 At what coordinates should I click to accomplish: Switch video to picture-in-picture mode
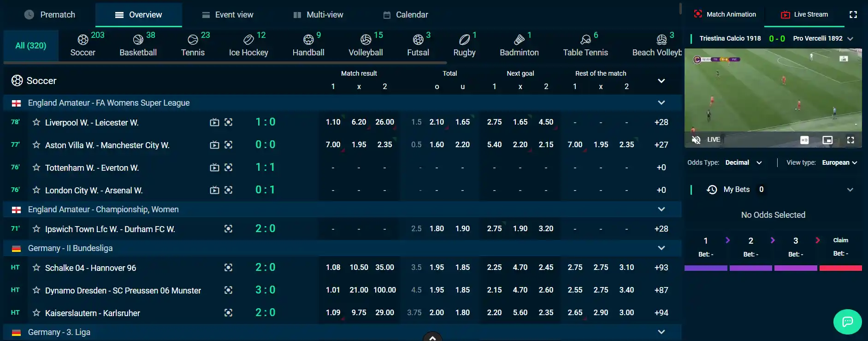click(x=827, y=140)
